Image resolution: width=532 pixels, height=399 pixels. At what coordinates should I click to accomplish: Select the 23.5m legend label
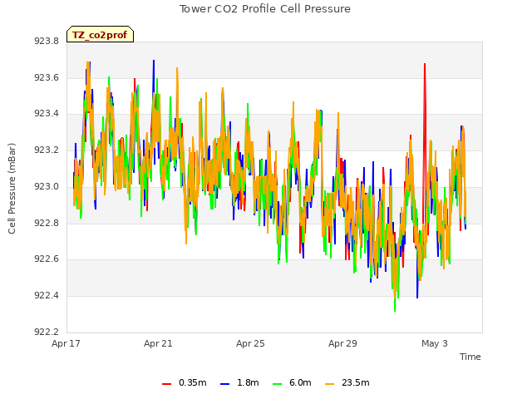coord(355,382)
